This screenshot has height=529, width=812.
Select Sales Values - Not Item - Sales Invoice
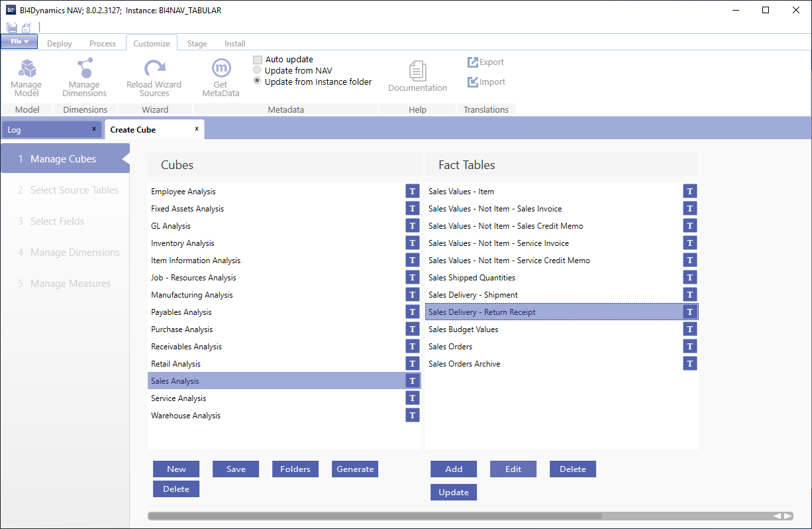tap(562, 209)
